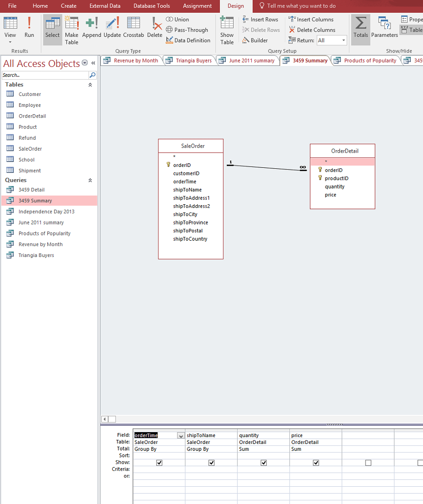Switch to the Database Tools ribbon tab
The width and height of the screenshot is (423, 504).
pyautogui.click(x=151, y=6)
